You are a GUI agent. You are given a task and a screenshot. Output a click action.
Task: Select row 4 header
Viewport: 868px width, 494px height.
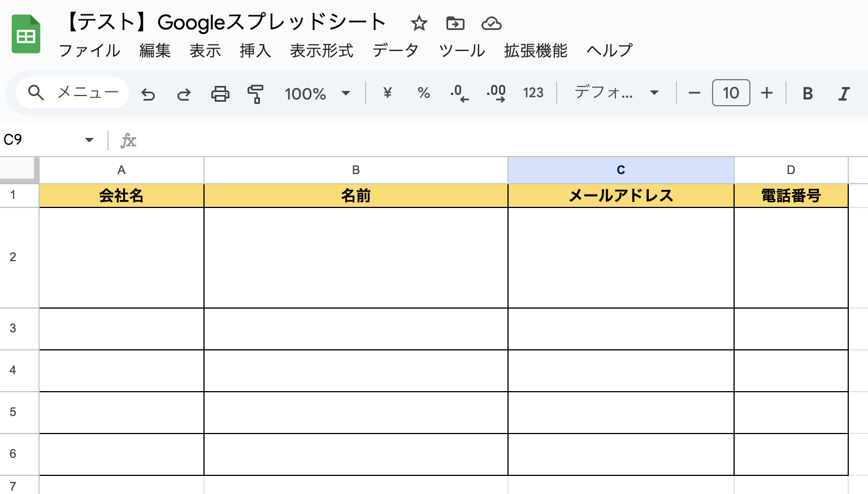click(x=19, y=371)
